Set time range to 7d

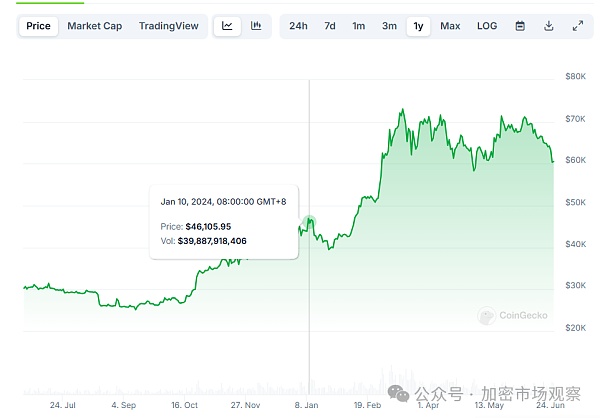coord(330,25)
